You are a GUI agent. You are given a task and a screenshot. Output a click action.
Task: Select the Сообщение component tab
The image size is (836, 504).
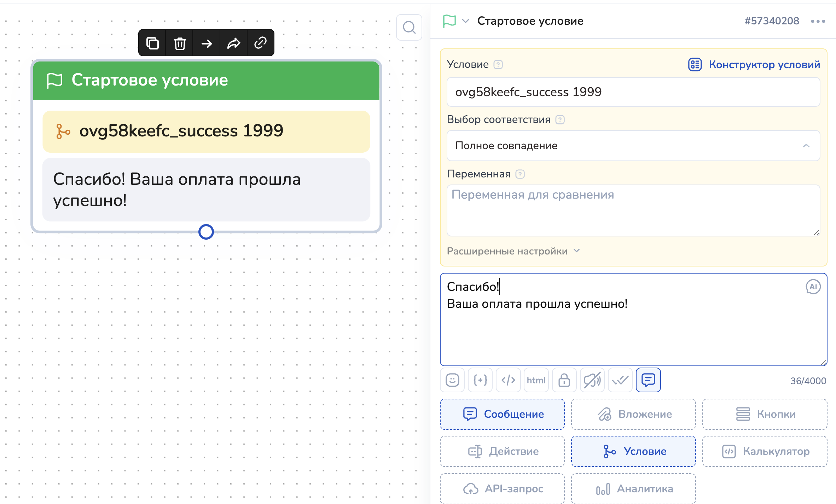(502, 414)
